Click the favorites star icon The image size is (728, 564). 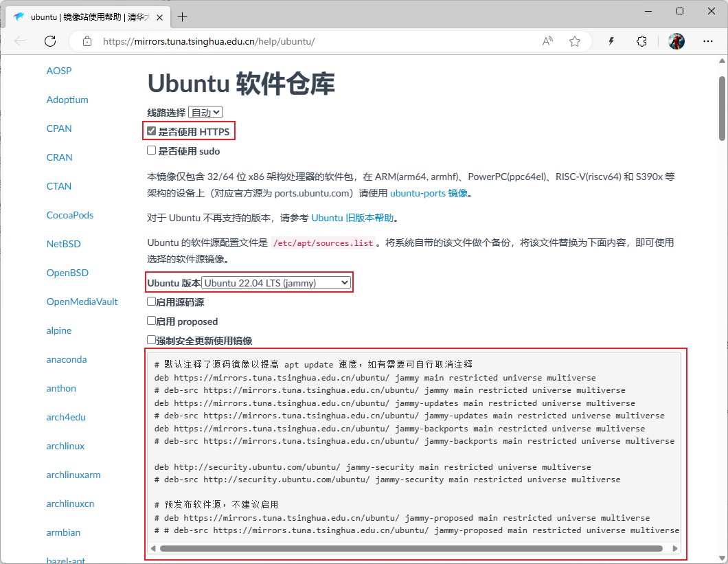575,41
